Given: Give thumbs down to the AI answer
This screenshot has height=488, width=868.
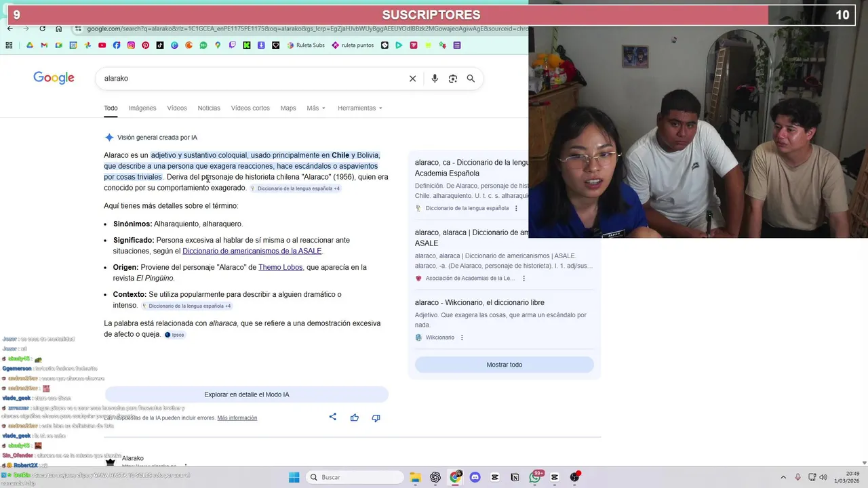Looking at the screenshot, I should coord(376,418).
